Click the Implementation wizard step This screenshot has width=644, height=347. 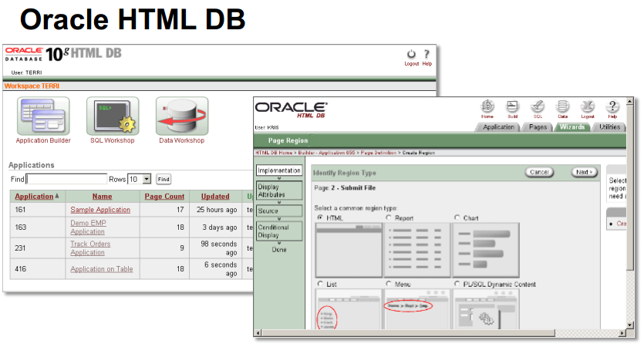click(279, 170)
